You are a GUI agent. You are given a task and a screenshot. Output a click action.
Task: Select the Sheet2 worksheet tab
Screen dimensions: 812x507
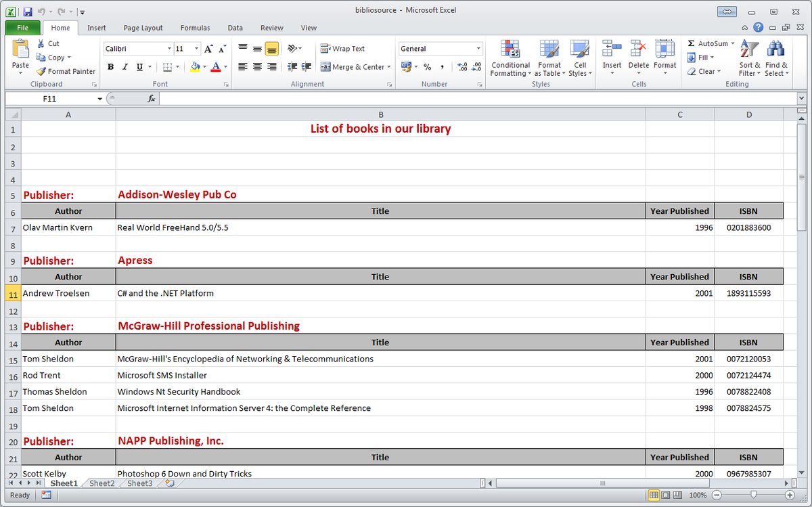(x=101, y=483)
